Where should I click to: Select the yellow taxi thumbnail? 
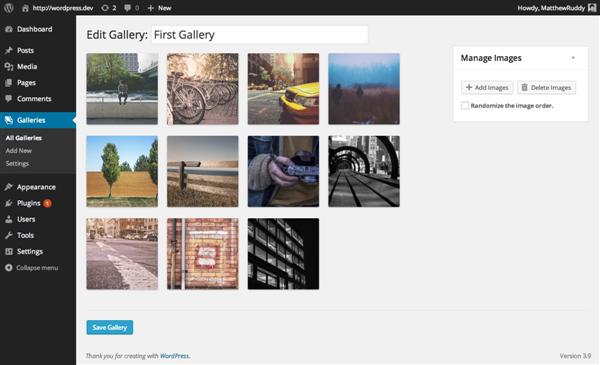coord(283,89)
